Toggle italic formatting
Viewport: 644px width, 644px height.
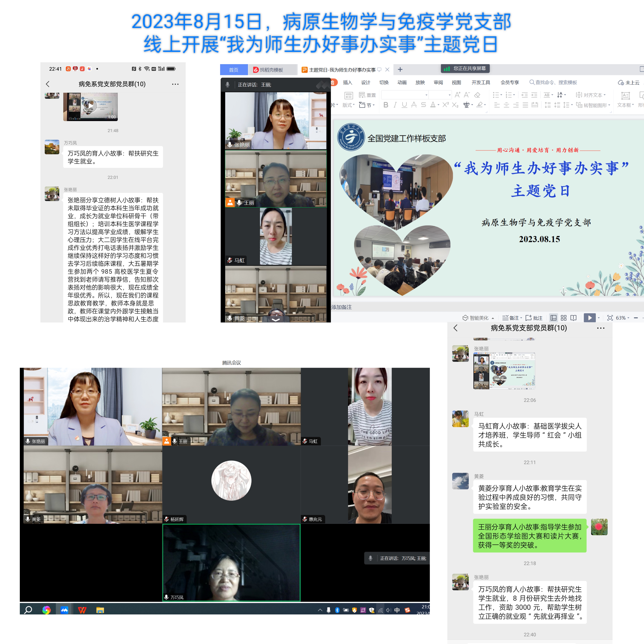click(395, 105)
